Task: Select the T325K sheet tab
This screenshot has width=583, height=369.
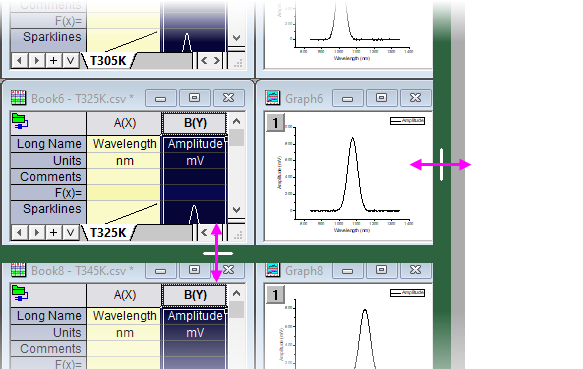Action: pos(108,233)
